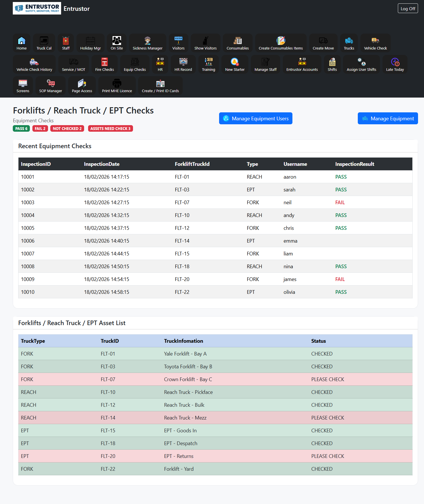Click the Manage Equipment button
424x504 pixels.
click(x=388, y=118)
